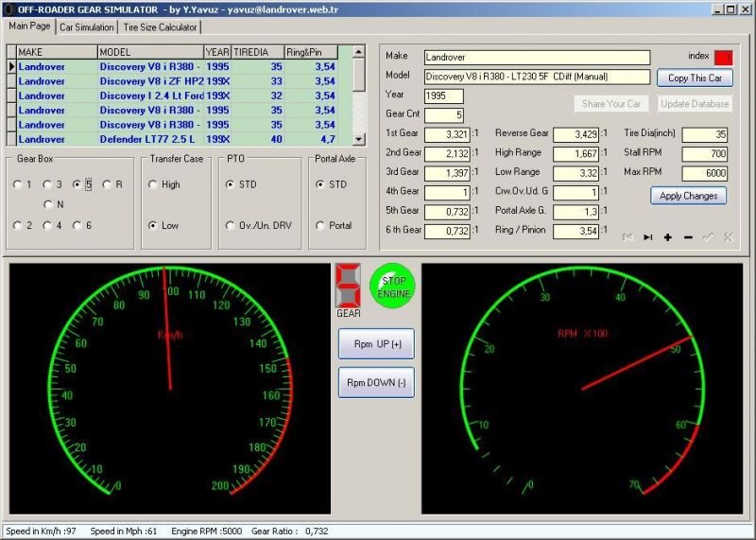Click the Portal Axle G. field
756x540 pixels.
click(576, 212)
